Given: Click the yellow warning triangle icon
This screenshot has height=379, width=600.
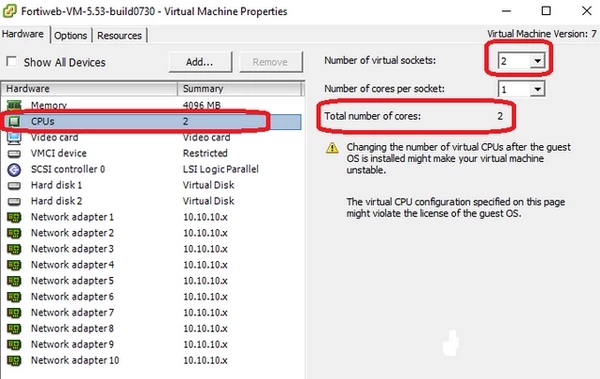Looking at the screenshot, I should pos(332,148).
